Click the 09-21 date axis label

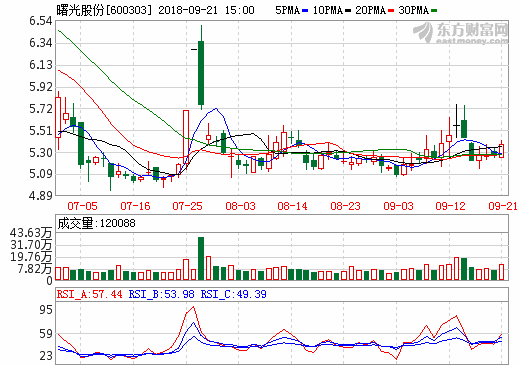tap(502, 206)
